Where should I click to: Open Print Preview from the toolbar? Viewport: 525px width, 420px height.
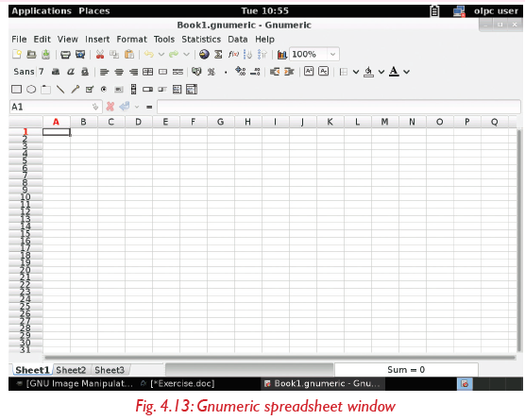(80, 54)
